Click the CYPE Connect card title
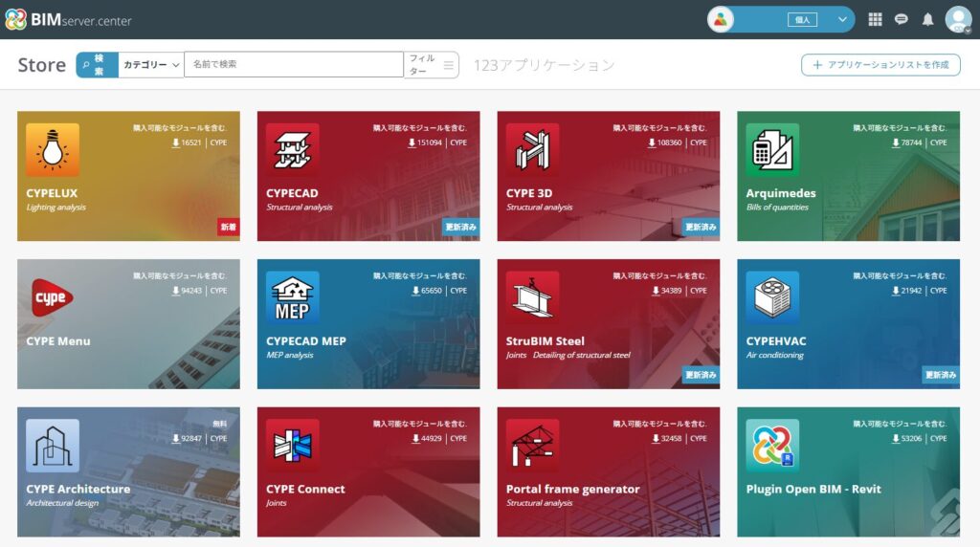This screenshot has width=980, height=547. click(x=305, y=489)
